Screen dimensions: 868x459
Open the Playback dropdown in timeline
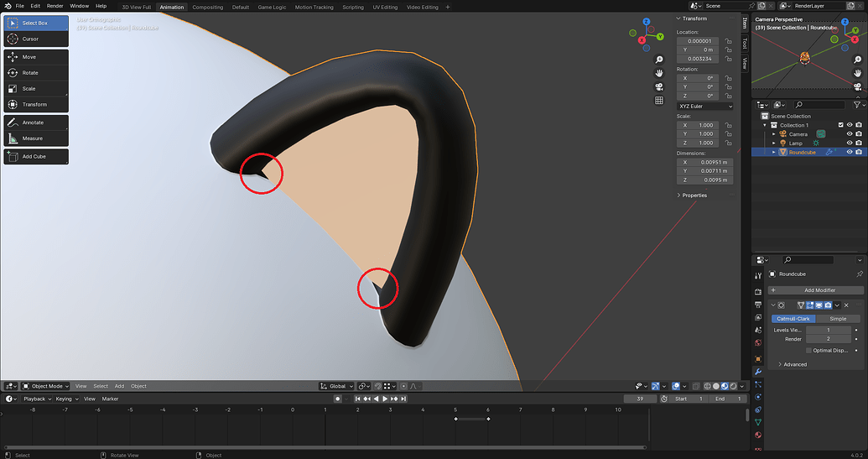pos(37,399)
